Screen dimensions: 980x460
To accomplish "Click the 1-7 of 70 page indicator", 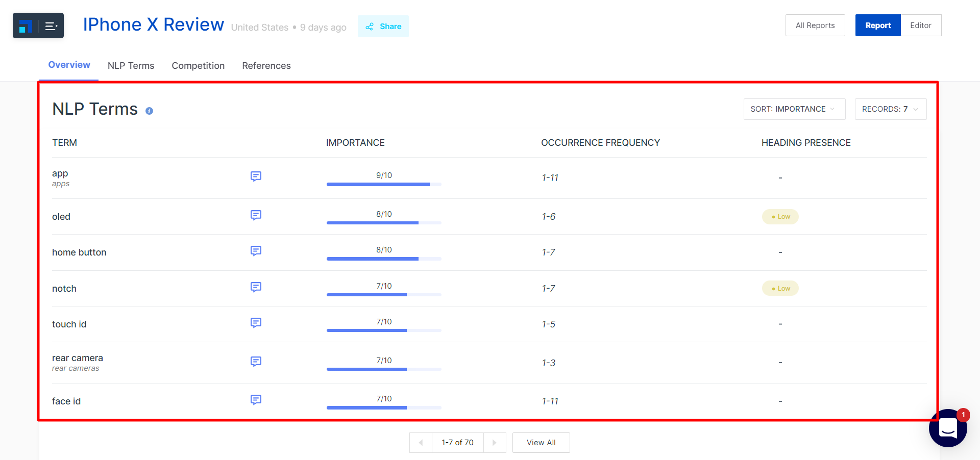I will (x=458, y=443).
